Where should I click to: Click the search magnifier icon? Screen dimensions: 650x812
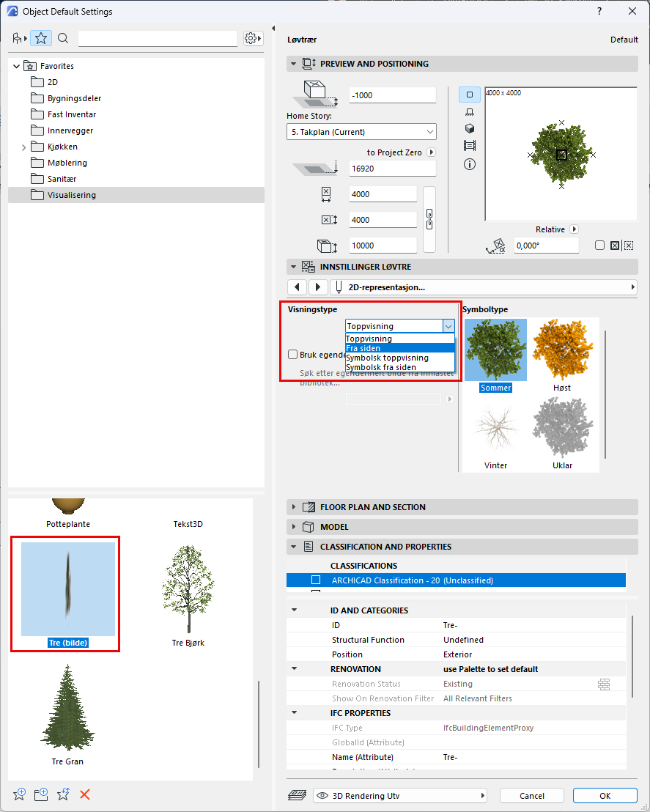coord(63,38)
